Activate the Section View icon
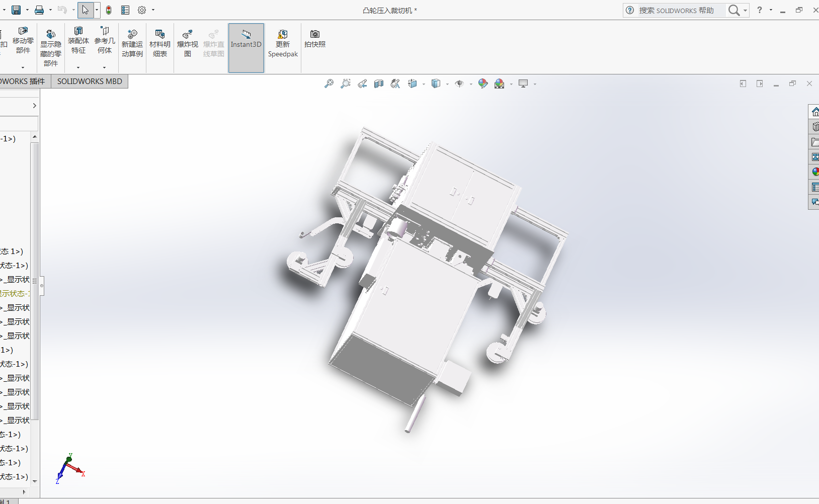Image resolution: width=819 pixels, height=504 pixels. (379, 83)
